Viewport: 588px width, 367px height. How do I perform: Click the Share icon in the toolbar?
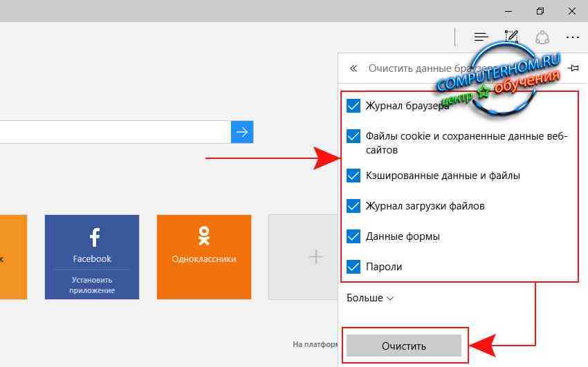pyautogui.click(x=542, y=37)
